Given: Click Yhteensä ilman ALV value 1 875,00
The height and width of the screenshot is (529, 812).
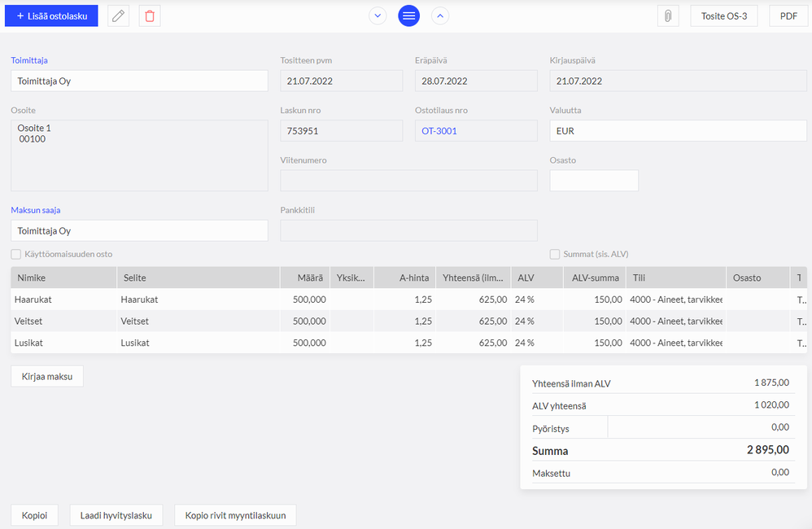Looking at the screenshot, I should point(771,383).
